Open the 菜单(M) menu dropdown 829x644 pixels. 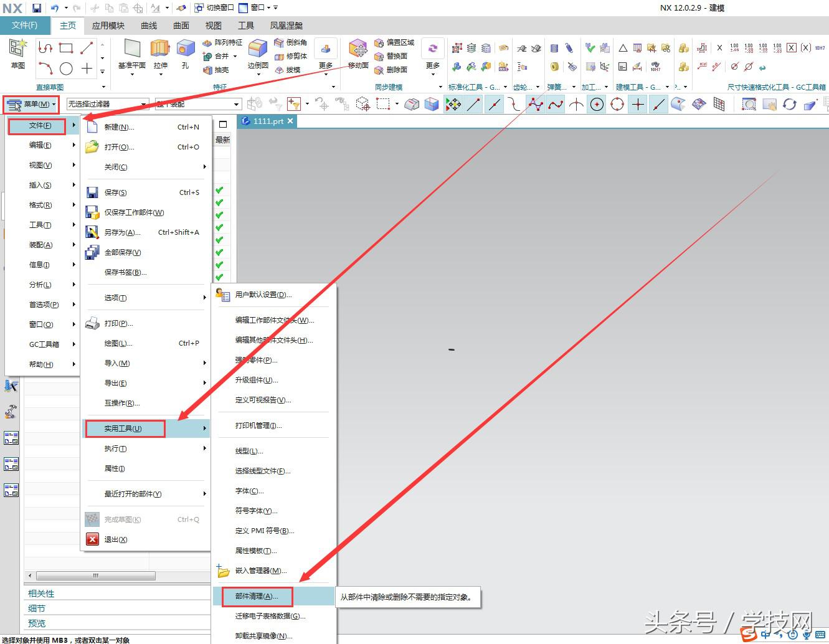point(31,104)
